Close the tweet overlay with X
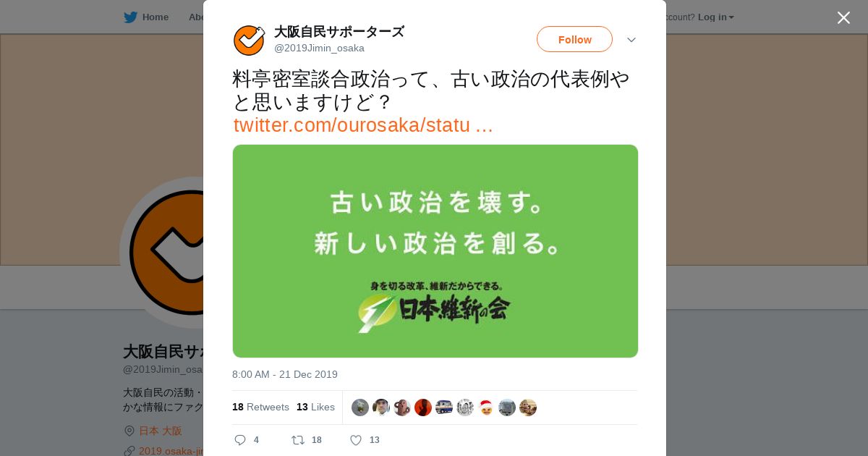The width and height of the screenshot is (868, 456). point(843,17)
